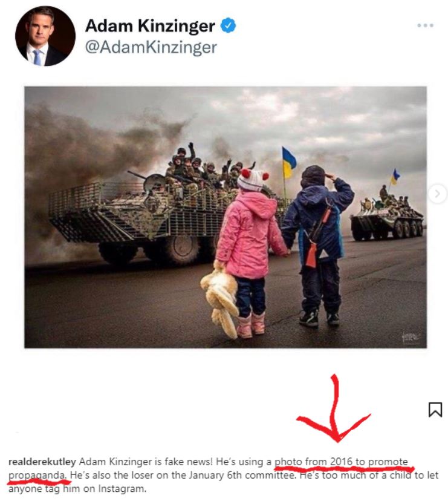Screen dimensions: 448x504
Task: Click the large Ukrainian flag in the photo
Action: point(289,163)
